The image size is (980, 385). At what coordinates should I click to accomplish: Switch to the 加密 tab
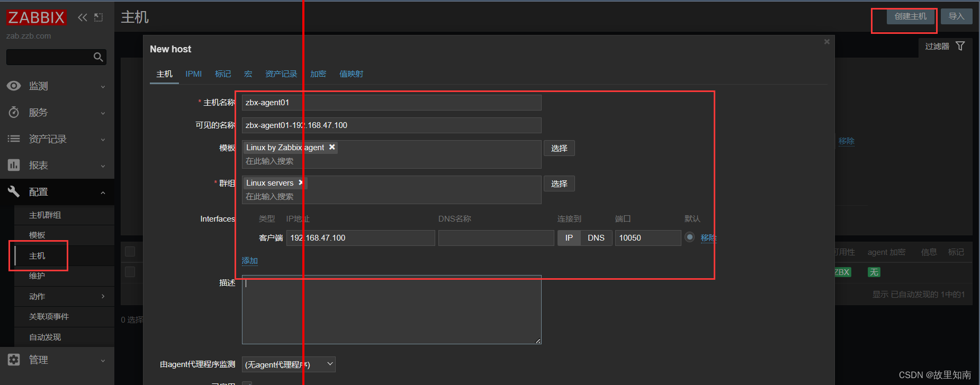point(318,74)
